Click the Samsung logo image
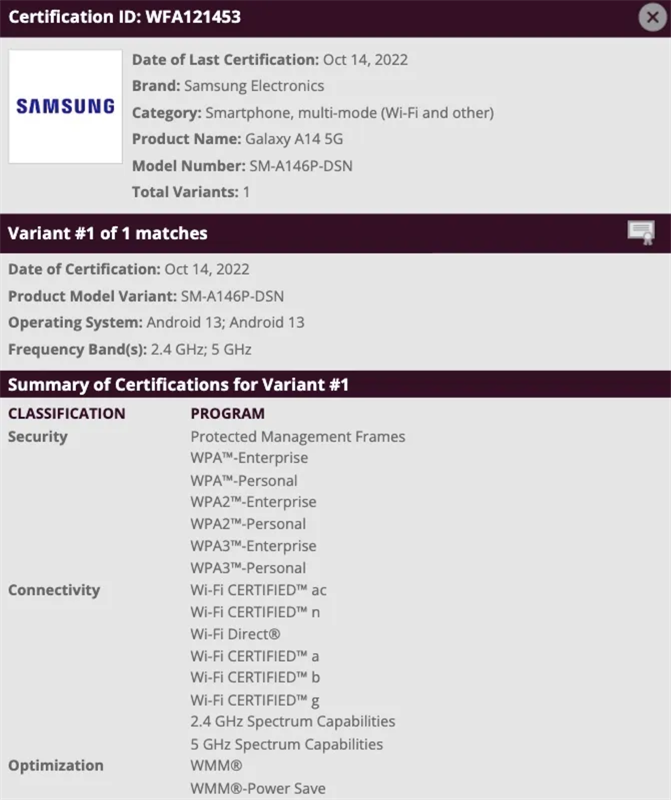Screen dimensions: 671x800 pos(64,105)
